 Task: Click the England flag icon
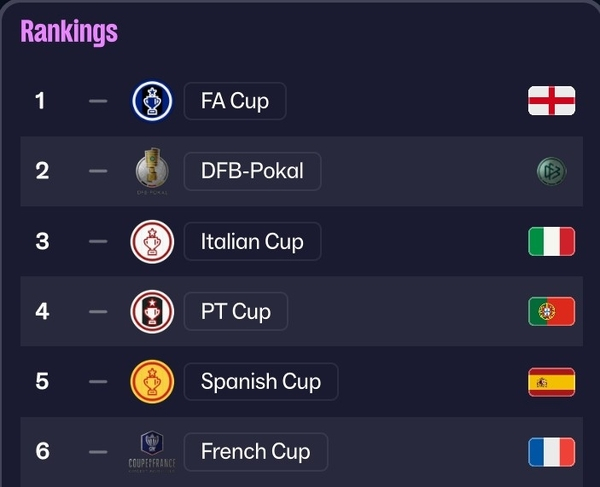click(x=552, y=101)
